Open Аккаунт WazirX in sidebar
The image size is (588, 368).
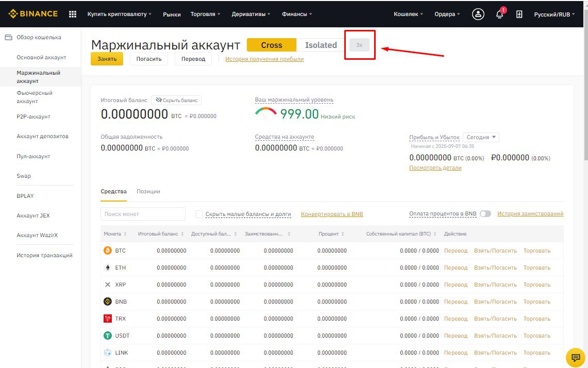click(37, 235)
